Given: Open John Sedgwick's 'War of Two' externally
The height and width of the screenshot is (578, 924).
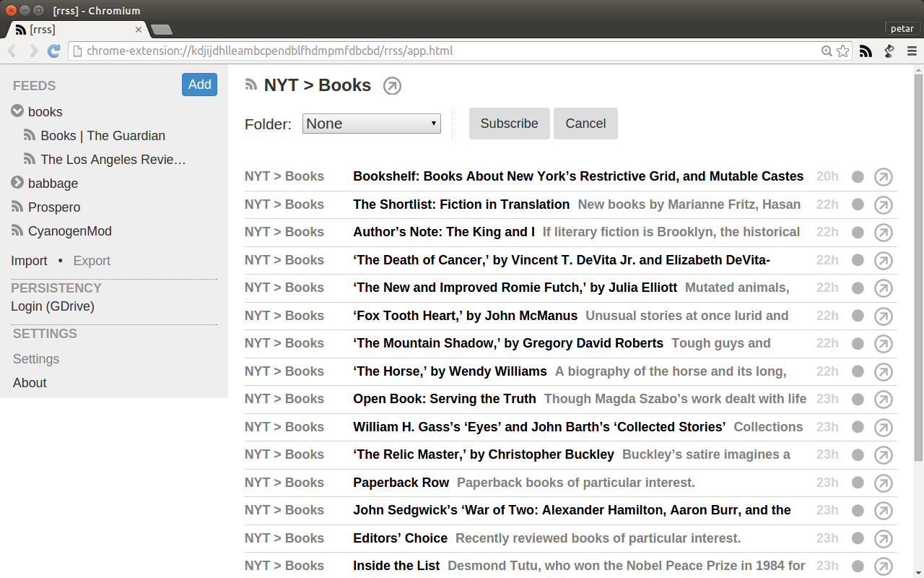Looking at the screenshot, I should pos(884,511).
